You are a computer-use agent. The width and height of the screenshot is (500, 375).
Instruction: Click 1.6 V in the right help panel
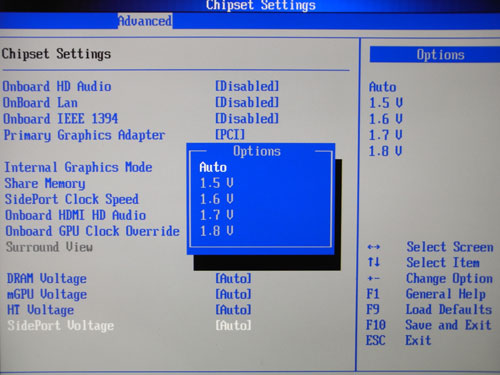[x=386, y=119]
